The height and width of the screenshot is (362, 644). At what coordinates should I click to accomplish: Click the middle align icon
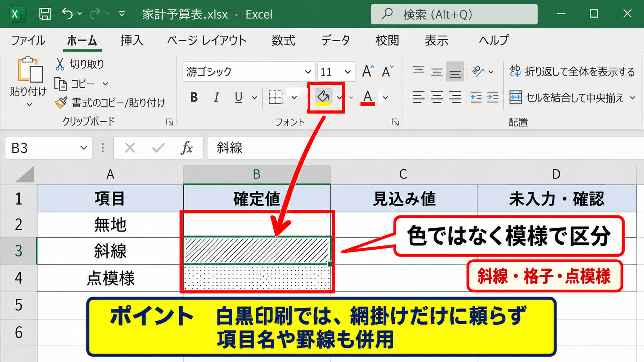(436, 71)
